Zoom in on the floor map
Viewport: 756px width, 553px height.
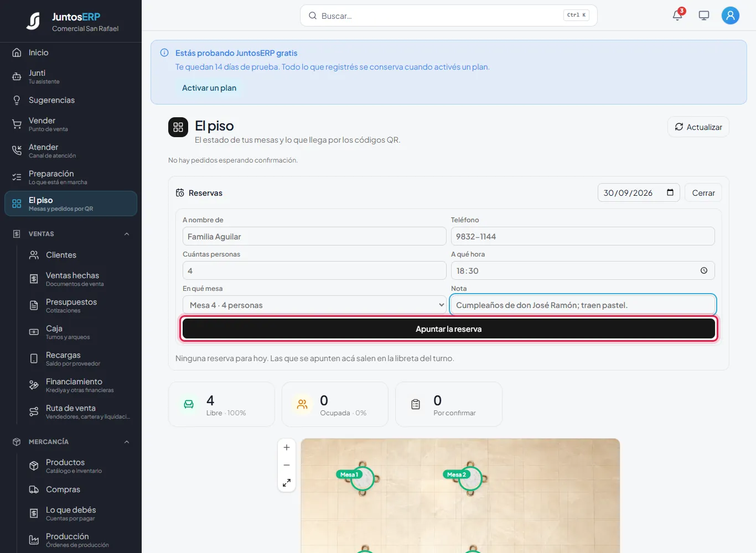287,447
